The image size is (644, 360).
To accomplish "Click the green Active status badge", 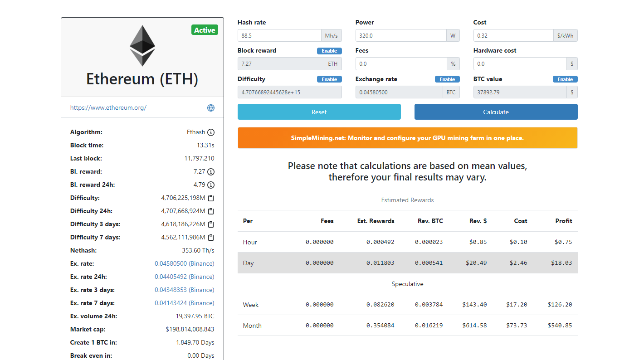I will point(205,30).
